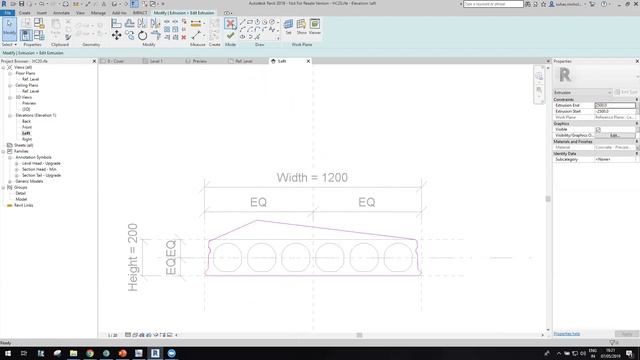640x360 pixels.
Task: Click the Rotate tool icon
Action: (142, 36)
